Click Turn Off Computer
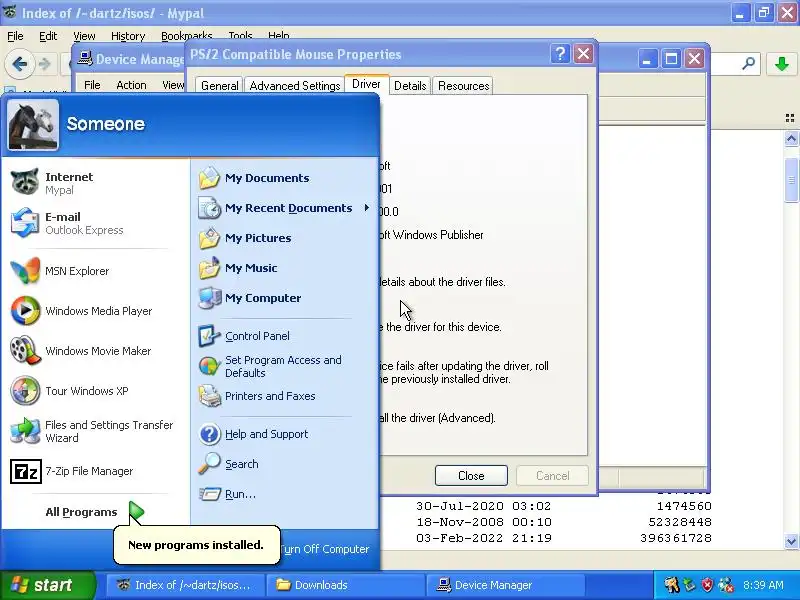This screenshot has width=800, height=600. coord(324,549)
